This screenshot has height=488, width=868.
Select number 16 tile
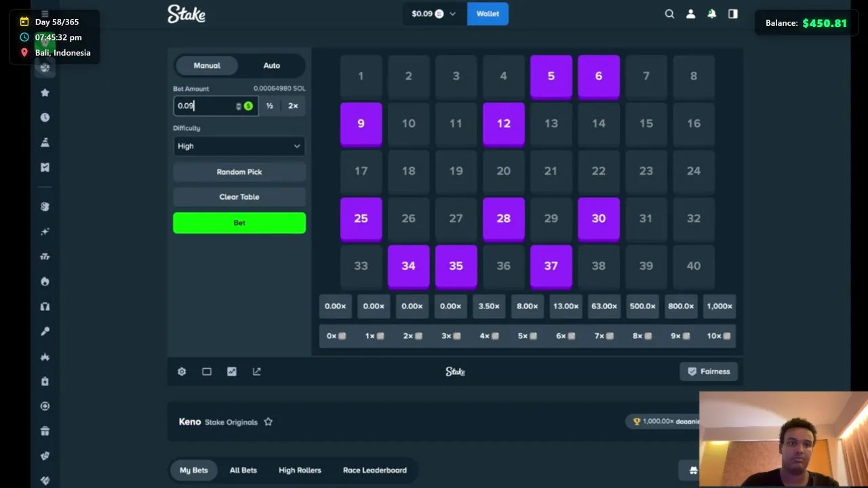(693, 124)
